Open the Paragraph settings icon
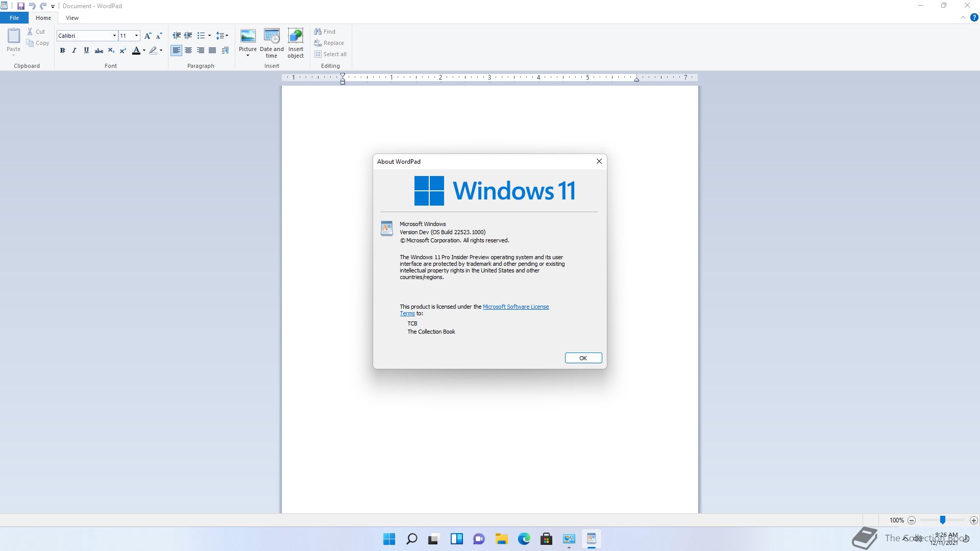 tap(225, 51)
